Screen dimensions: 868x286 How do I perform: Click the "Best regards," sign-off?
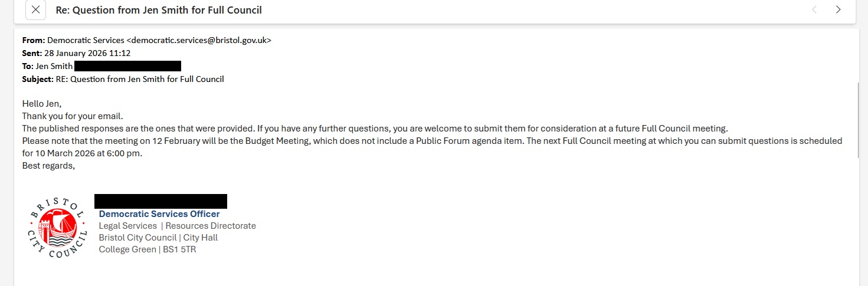point(48,166)
